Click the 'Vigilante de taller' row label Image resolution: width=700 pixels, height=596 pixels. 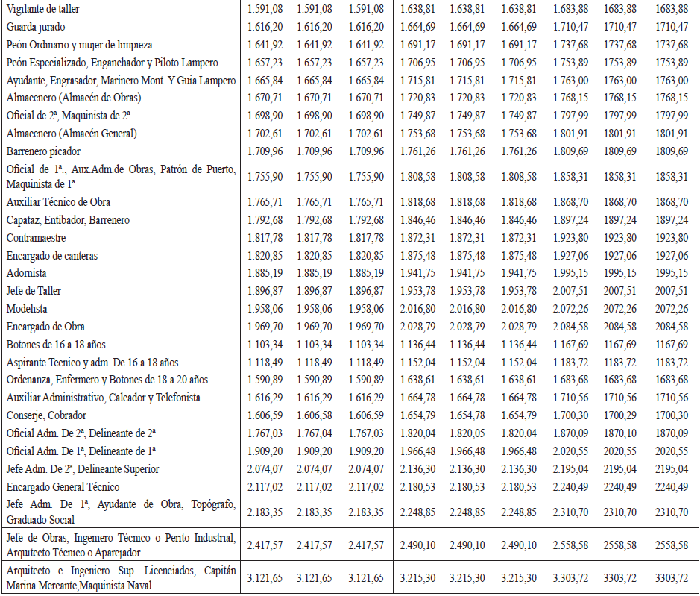[43, 9]
